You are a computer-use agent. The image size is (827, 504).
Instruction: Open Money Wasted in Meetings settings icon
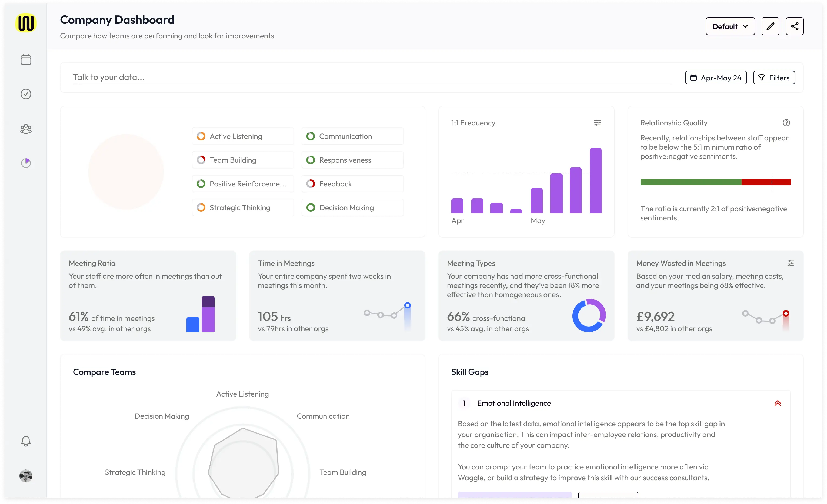click(791, 263)
